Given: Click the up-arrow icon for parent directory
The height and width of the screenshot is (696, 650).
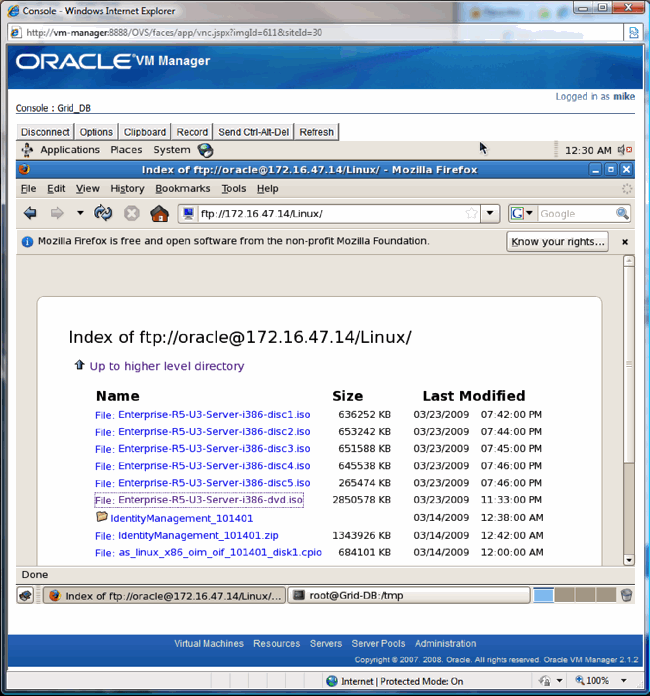Looking at the screenshot, I should 79,365.
